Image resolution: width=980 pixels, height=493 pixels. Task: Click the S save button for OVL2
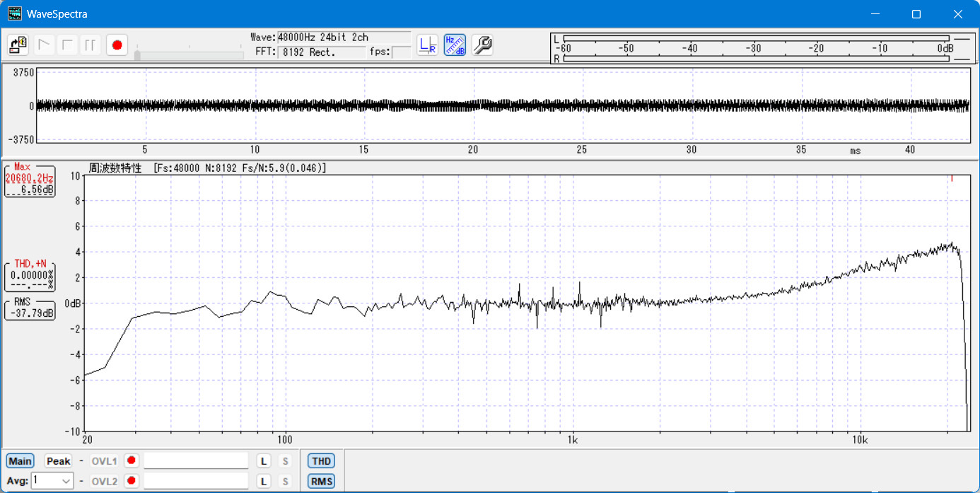pos(286,482)
